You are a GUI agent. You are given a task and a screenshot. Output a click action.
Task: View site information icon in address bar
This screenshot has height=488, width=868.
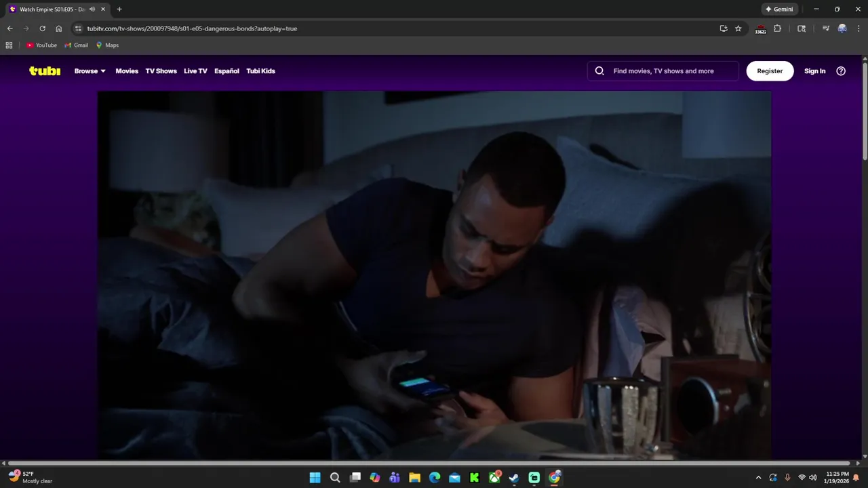click(x=78, y=28)
